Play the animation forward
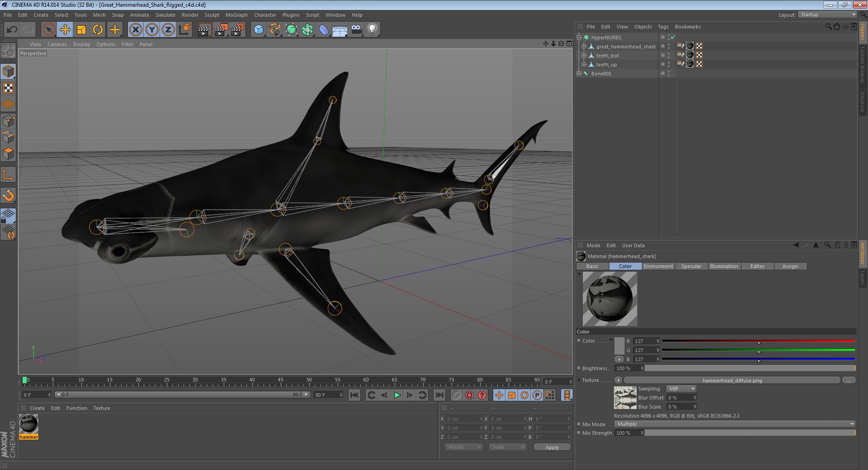The width and height of the screenshot is (868, 470). [x=397, y=395]
